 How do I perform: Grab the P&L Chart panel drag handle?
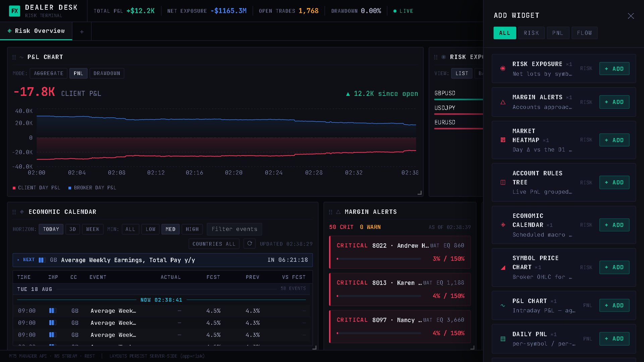click(14, 57)
